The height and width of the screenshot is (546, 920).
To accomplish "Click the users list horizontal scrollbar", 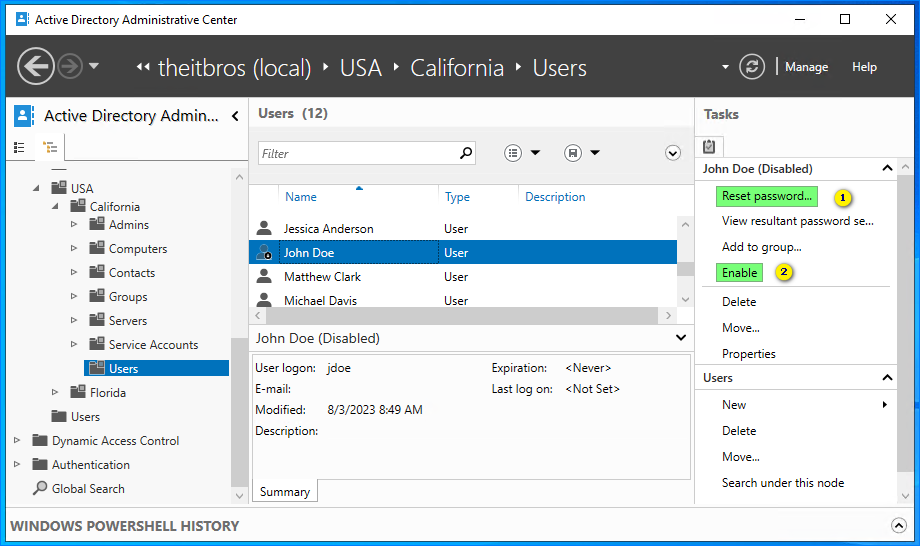I will (461, 316).
